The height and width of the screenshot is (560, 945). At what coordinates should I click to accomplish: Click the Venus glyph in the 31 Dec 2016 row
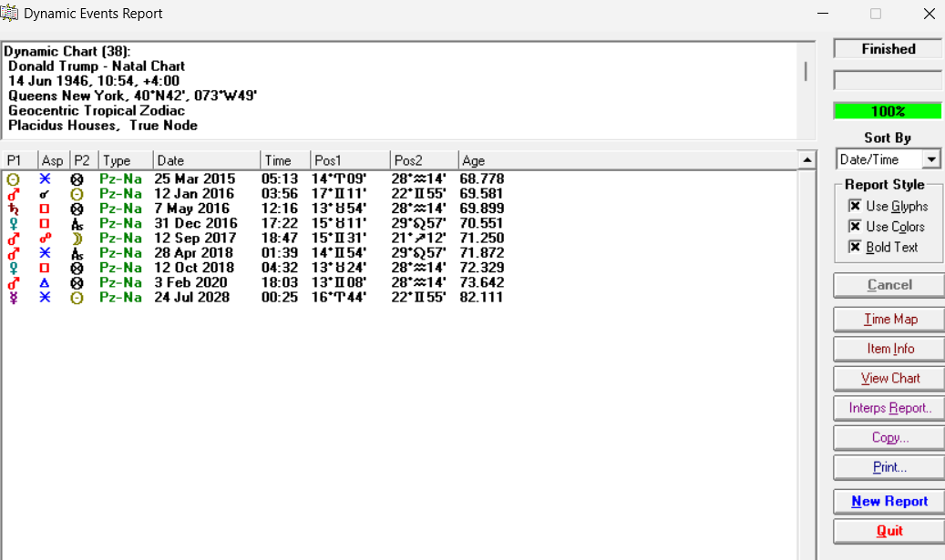(14, 224)
